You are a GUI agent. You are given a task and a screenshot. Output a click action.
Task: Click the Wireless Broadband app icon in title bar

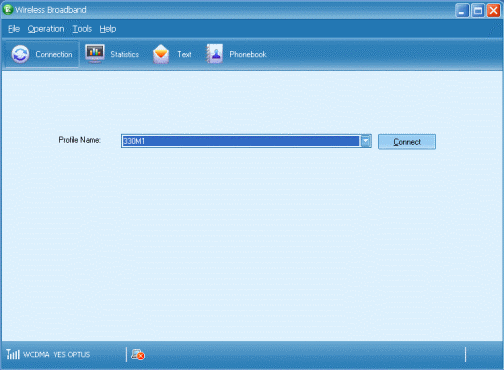pos(7,9)
